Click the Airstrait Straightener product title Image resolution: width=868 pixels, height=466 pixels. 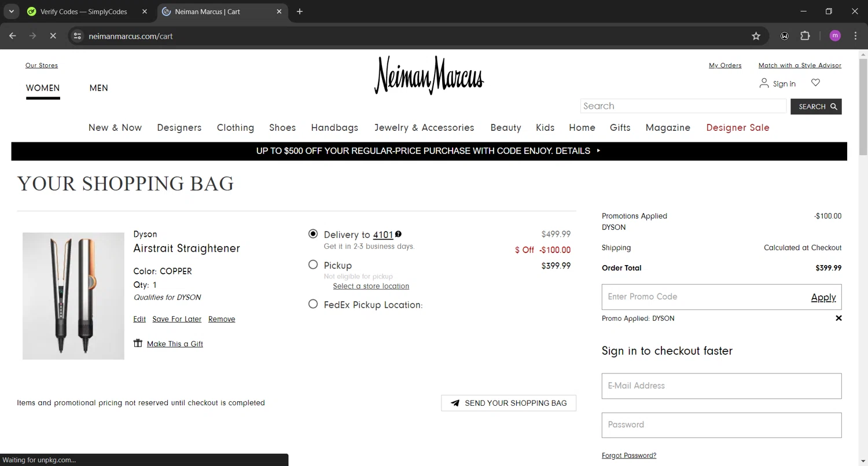coord(186,248)
